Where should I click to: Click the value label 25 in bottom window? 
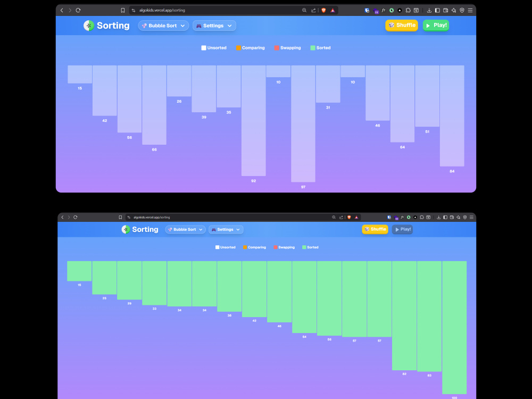coord(104,298)
